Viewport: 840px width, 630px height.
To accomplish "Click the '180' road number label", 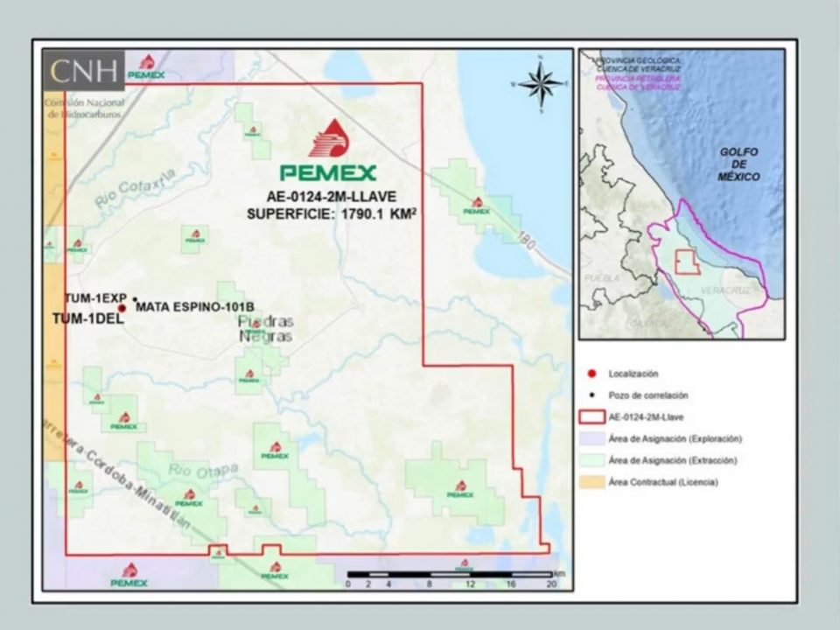I will pos(527,241).
